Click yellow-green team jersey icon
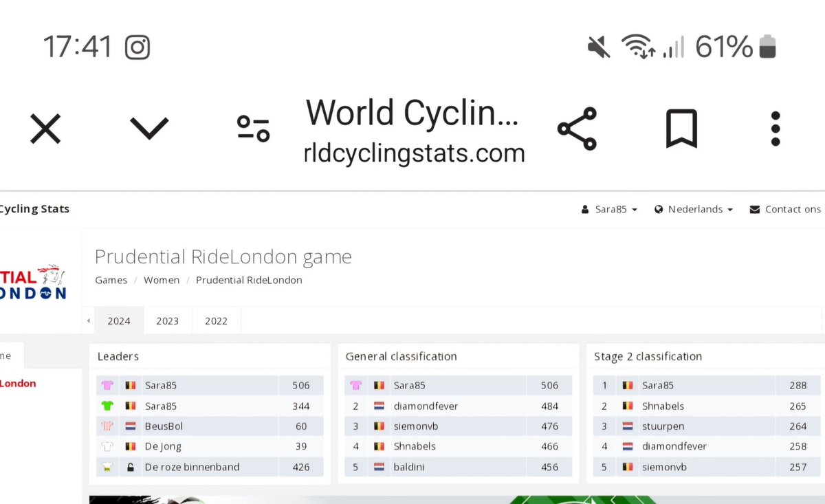The image size is (825, 504). [x=107, y=467]
